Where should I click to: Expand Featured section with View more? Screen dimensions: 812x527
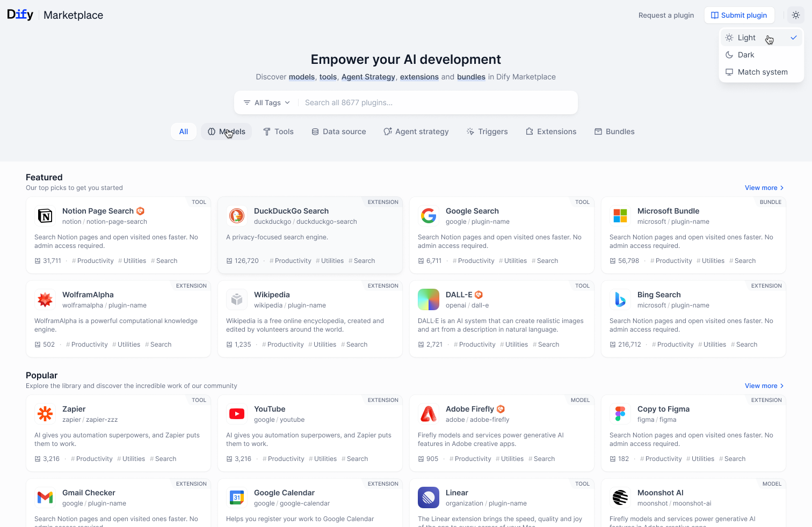pyautogui.click(x=764, y=188)
